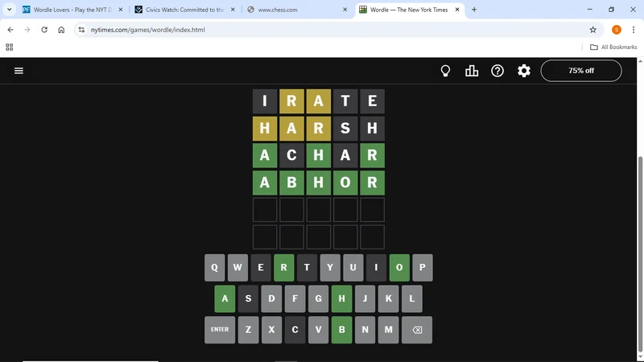View statistics bar chart icon

pyautogui.click(x=472, y=71)
